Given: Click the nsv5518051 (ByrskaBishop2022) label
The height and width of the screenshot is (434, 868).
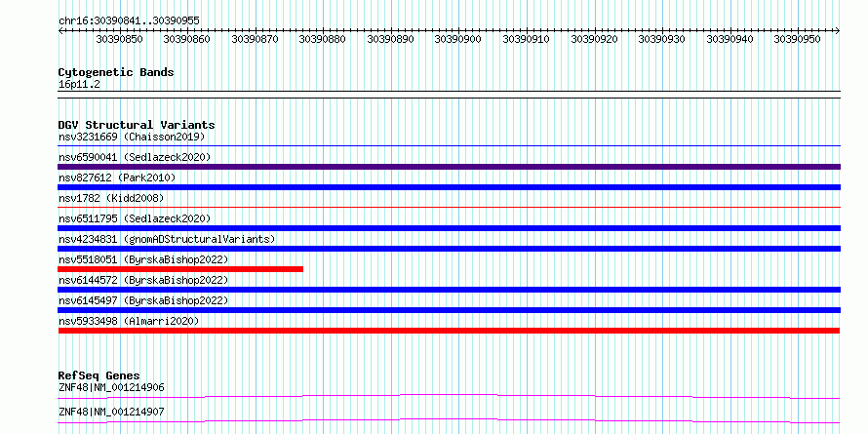Looking at the screenshot, I should (x=143, y=259).
